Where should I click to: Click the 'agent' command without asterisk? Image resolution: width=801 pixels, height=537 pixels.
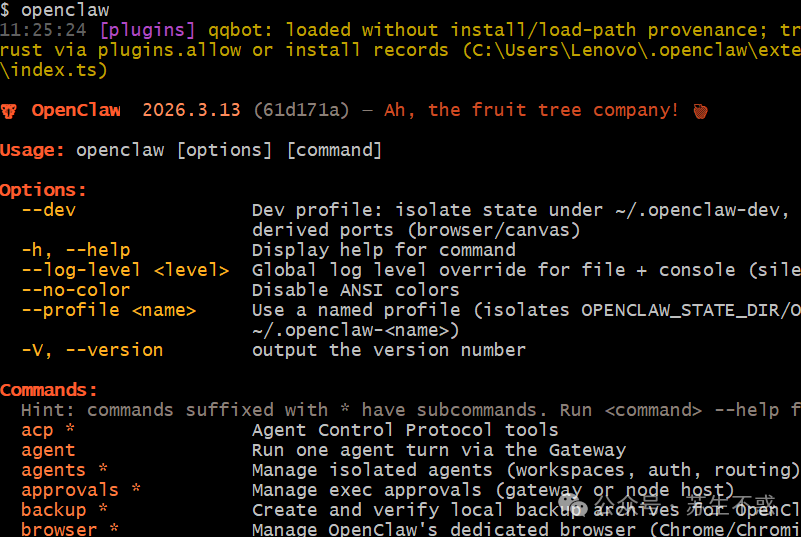48,450
